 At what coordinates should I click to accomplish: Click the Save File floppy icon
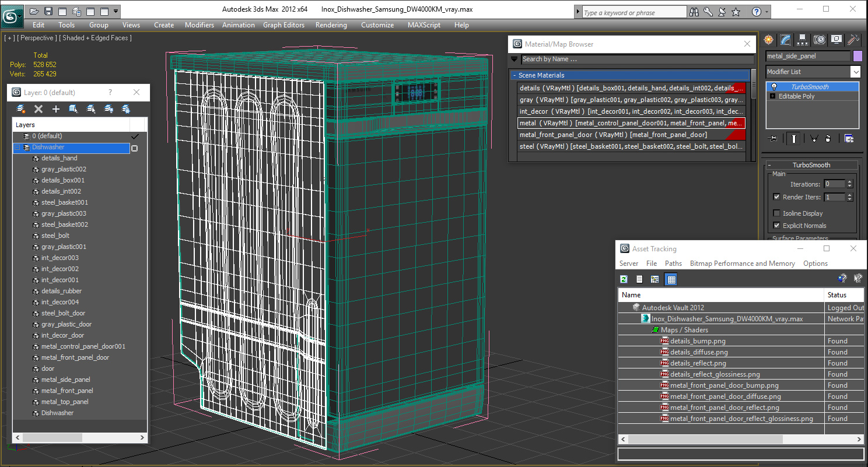[48, 11]
